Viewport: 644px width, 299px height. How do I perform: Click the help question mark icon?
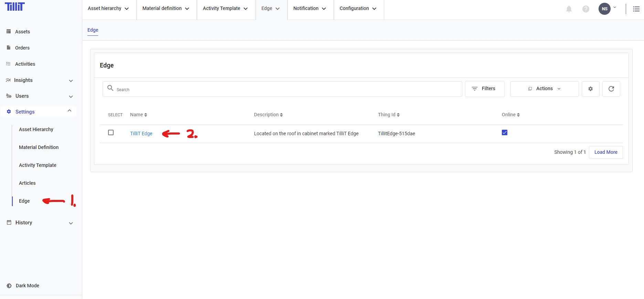point(585,9)
